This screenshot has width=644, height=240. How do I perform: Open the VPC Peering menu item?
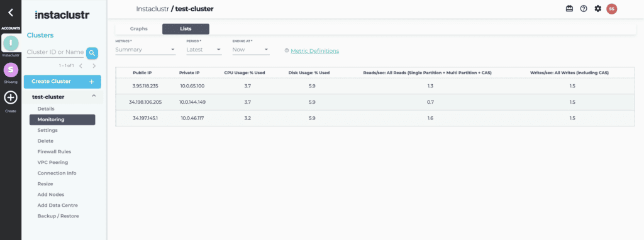(53, 163)
